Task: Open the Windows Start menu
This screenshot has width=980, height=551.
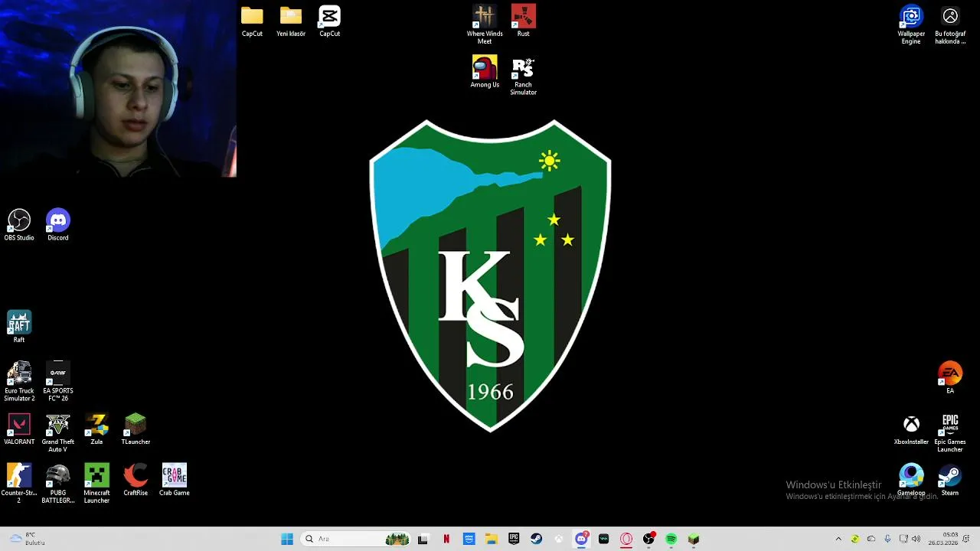Action: (x=287, y=540)
